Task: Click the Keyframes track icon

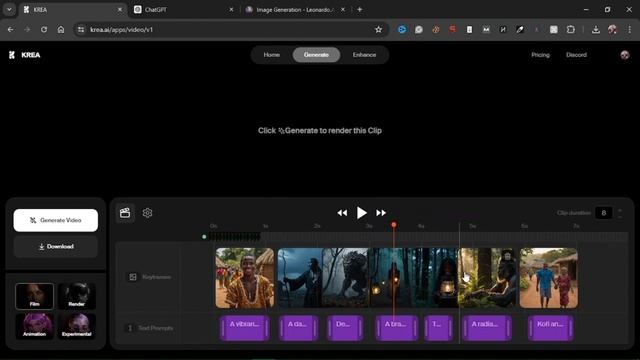Action: coord(133,277)
